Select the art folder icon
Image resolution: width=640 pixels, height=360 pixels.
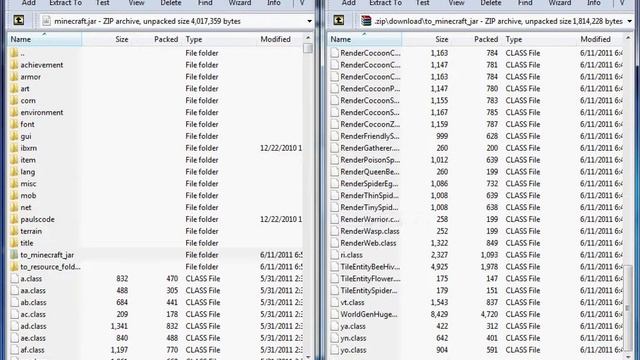coord(14,89)
